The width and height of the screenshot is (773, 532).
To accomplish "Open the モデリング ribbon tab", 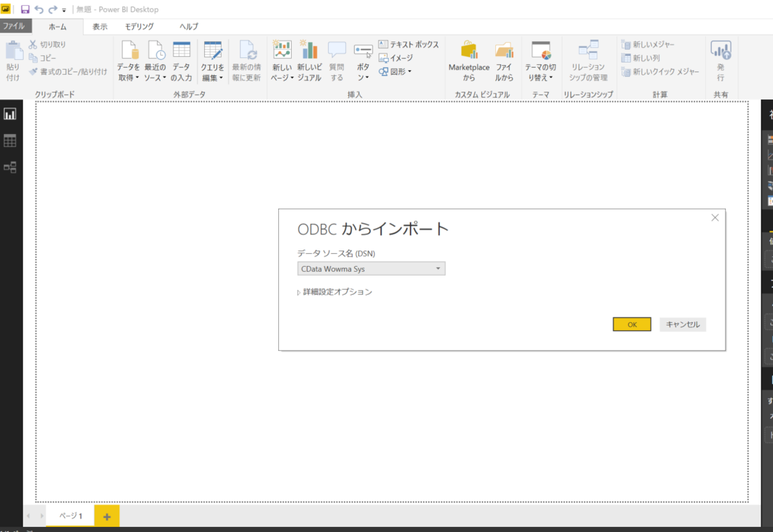I will 137,26.
